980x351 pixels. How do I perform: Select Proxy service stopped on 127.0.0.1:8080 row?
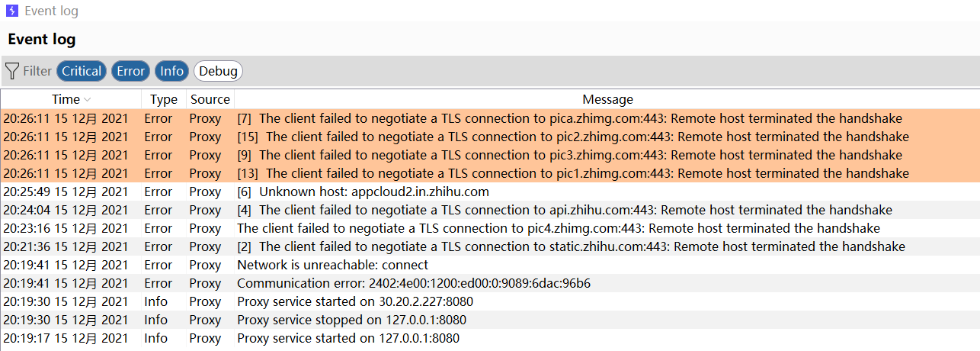pos(351,320)
